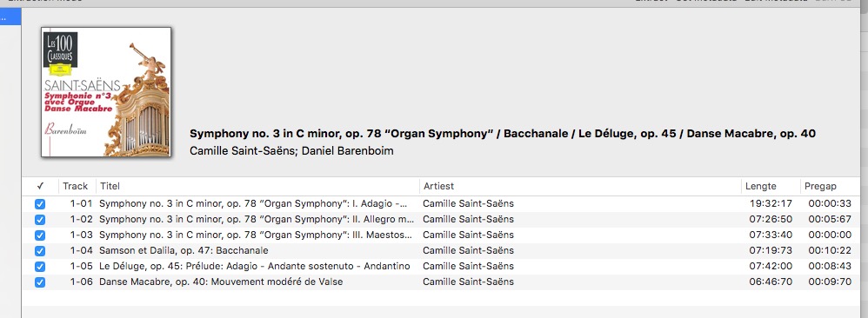Screen dimensions: 868x318
Task: Click the checkmark column header
Action: click(40, 187)
